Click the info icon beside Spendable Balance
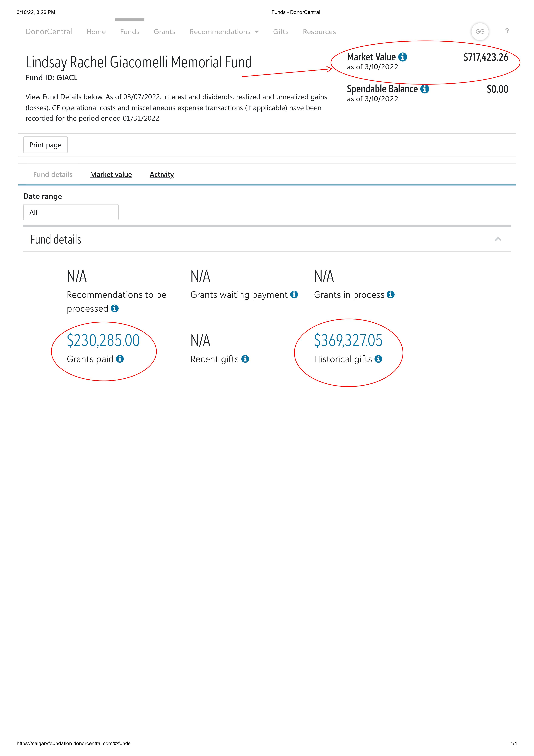 425,89
